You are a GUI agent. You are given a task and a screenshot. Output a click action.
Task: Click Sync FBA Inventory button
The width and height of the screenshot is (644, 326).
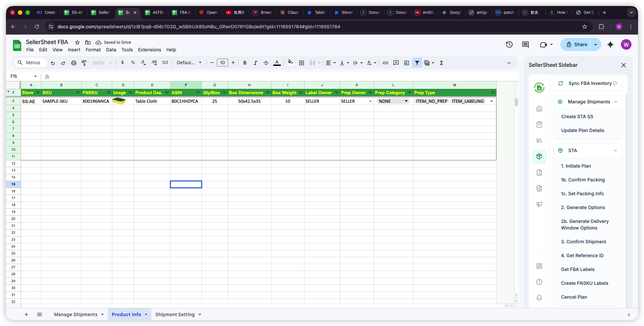point(589,83)
